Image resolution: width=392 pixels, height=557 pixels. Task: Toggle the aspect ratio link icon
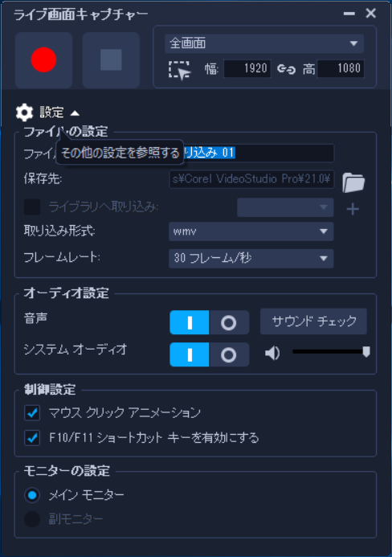[x=286, y=68]
